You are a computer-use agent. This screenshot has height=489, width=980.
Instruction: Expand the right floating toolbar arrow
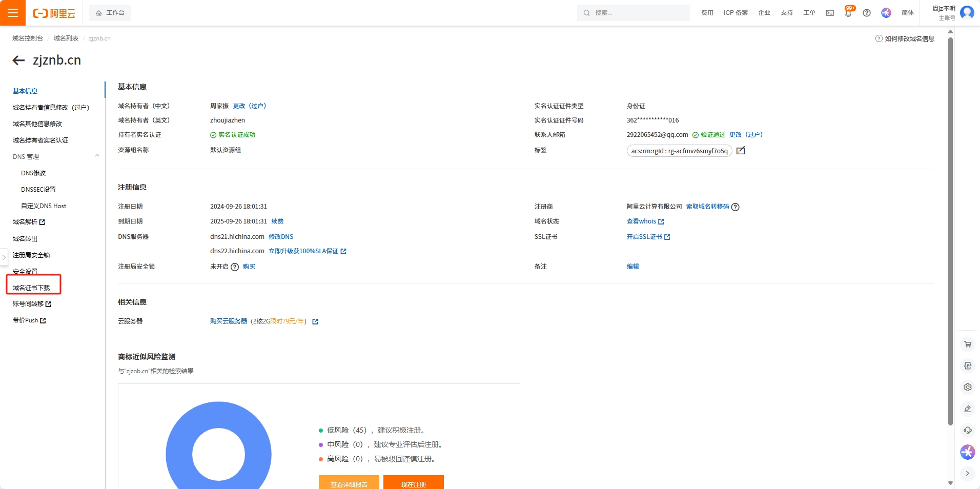pos(968,473)
